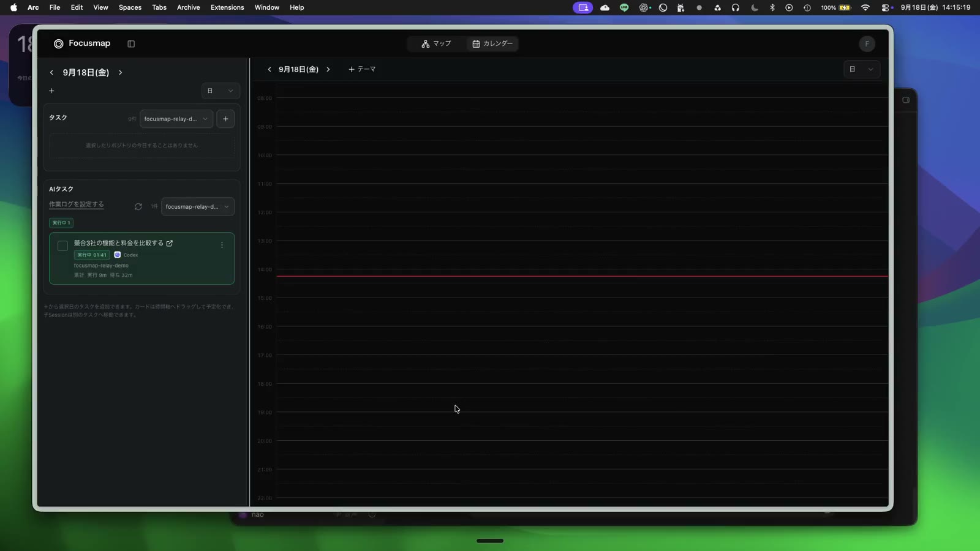980x551 pixels.
Task: Open the Apple menu
Action: (x=13, y=7)
